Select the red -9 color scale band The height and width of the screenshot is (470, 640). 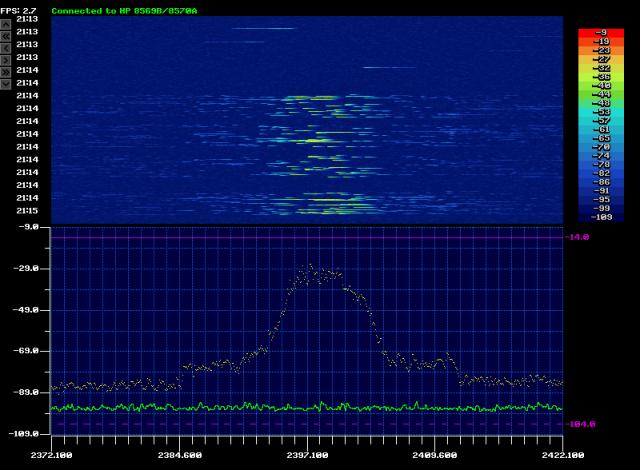click(601, 33)
